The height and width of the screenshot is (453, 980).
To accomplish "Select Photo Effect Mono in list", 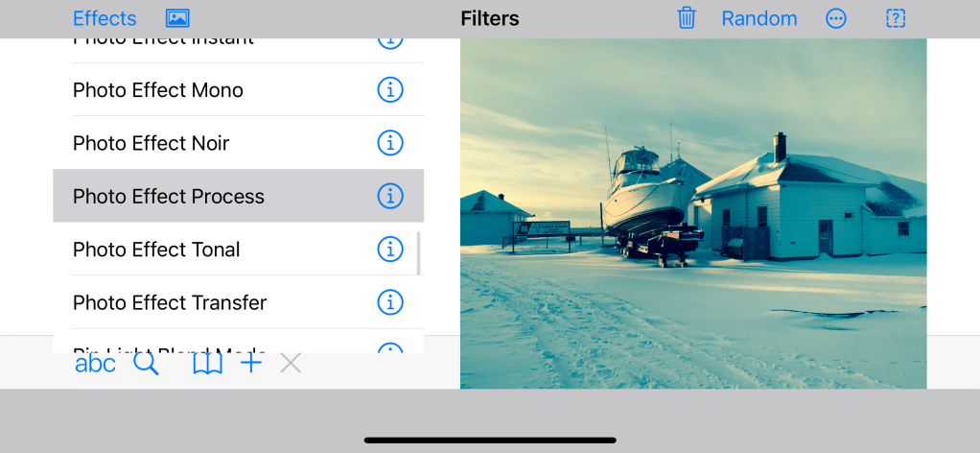I will coord(158,90).
